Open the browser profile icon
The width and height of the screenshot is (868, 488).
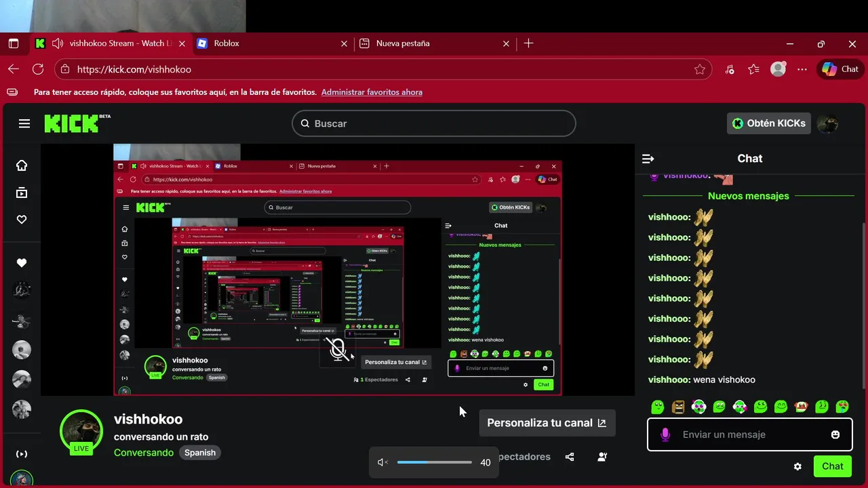click(778, 69)
